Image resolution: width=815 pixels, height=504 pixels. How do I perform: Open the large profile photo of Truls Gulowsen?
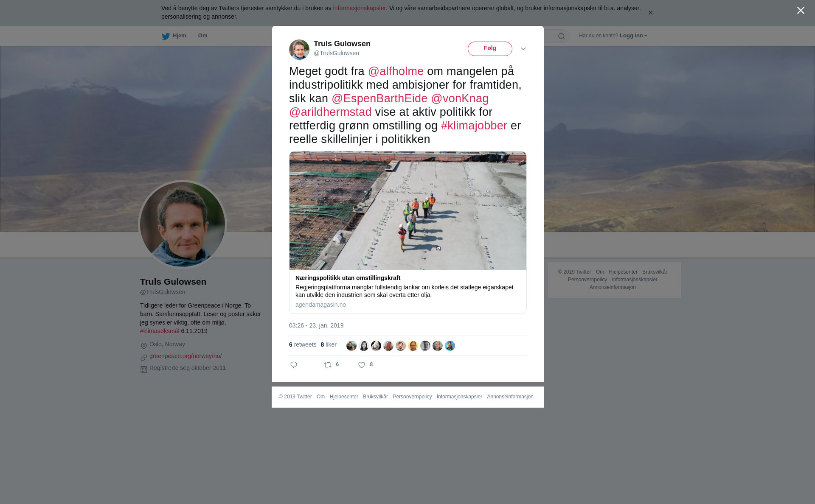pyautogui.click(x=183, y=225)
